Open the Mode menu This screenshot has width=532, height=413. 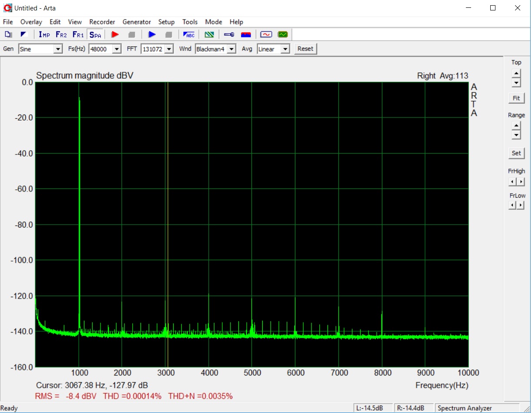(214, 22)
